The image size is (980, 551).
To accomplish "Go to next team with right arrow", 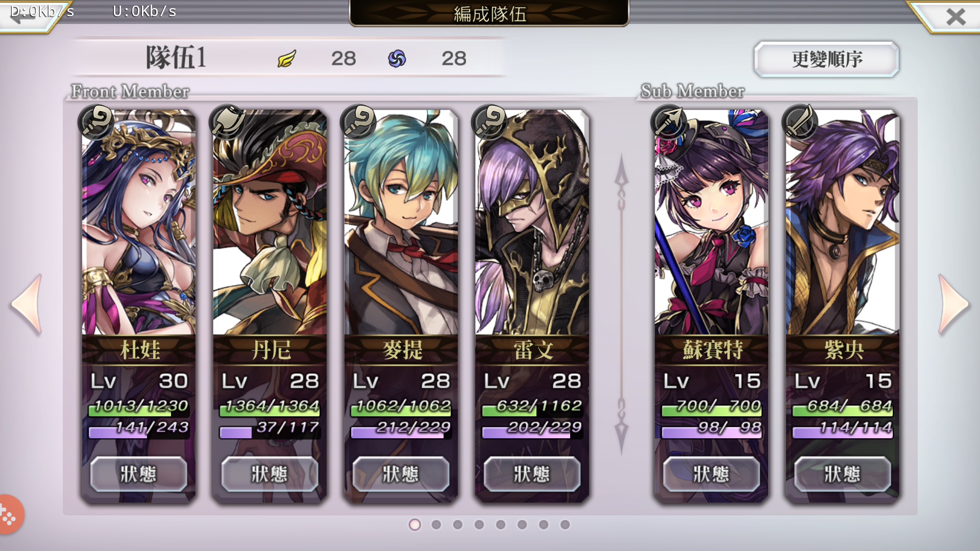I will pyautogui.click(x=953, y=305).
